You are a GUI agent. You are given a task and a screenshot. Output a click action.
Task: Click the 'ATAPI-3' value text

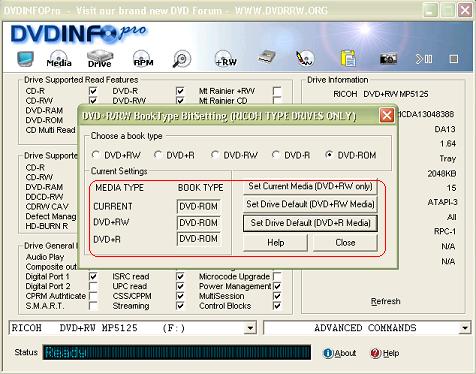pos(442,202)
